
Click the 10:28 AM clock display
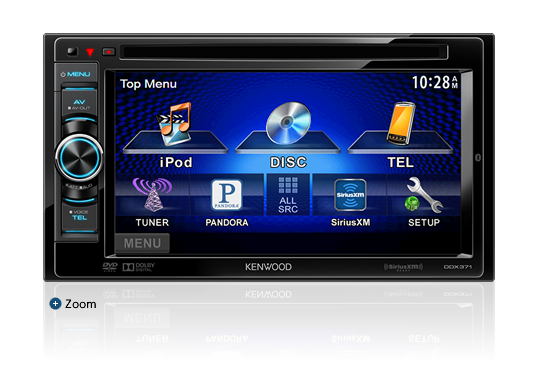pyautogui.click(x=435, y=82)
